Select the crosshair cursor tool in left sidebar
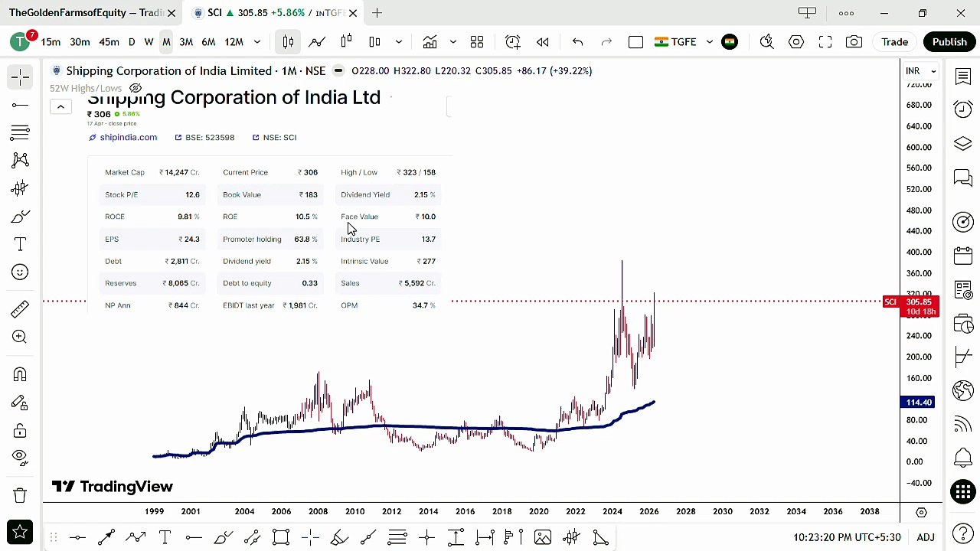Image resolution: width=980 pixels, height=551 pixels. click(x=20, y=76)
